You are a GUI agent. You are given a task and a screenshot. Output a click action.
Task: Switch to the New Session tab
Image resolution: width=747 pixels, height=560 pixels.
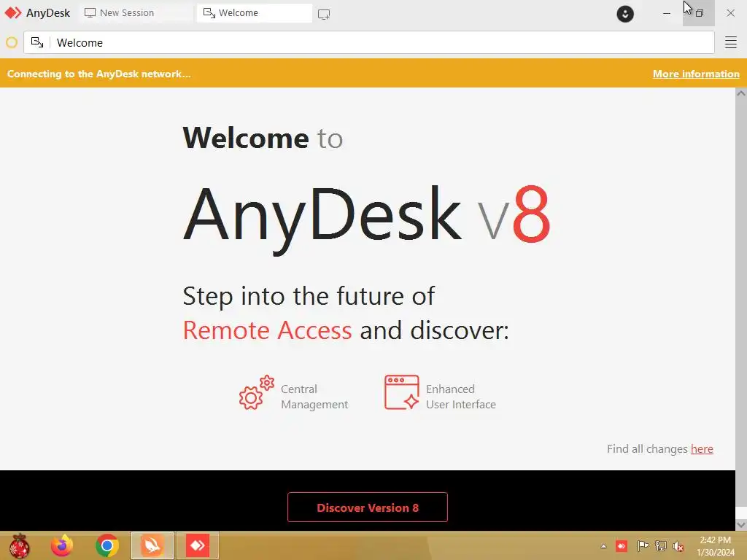click(x=135, y=13)
